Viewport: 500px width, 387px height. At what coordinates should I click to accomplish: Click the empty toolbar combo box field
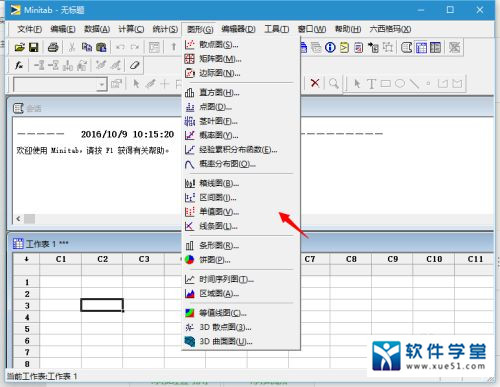pyautogui.click(x=55, y=84)
